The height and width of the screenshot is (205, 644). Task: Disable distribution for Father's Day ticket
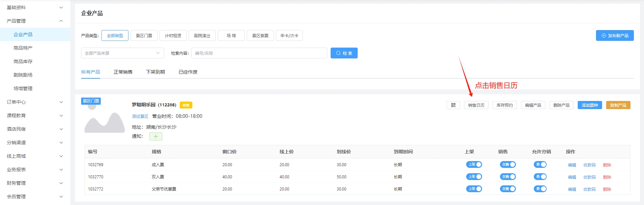click(540, 189)
